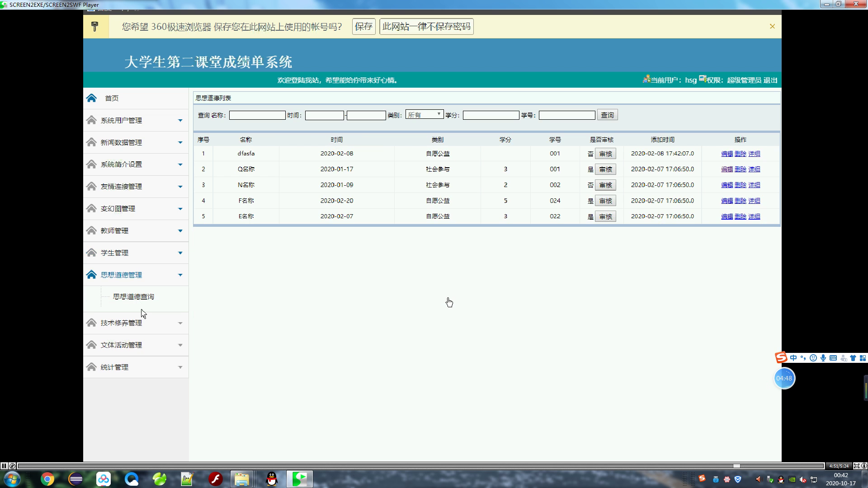This screenshot has height=488, width=868.
Task: Expand 新闻数据管理 menu
Action: pos(136,142)
